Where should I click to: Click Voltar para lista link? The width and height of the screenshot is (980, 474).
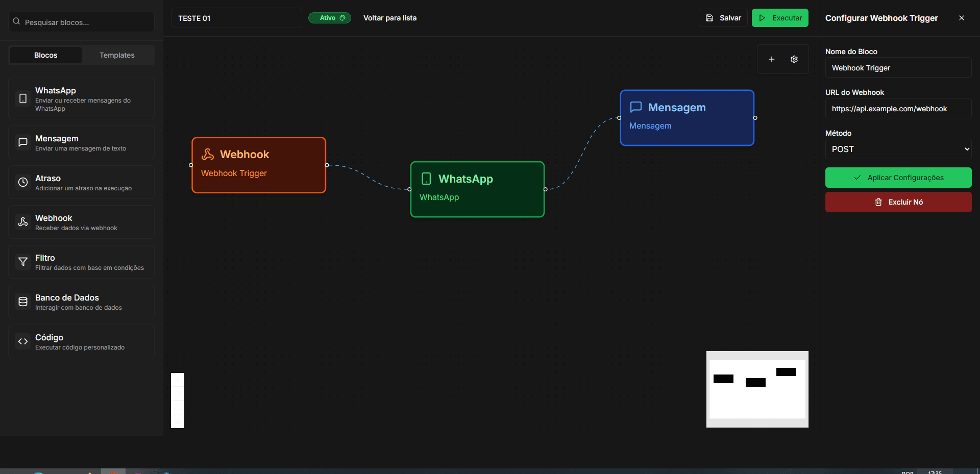click(x=389, y=18)
